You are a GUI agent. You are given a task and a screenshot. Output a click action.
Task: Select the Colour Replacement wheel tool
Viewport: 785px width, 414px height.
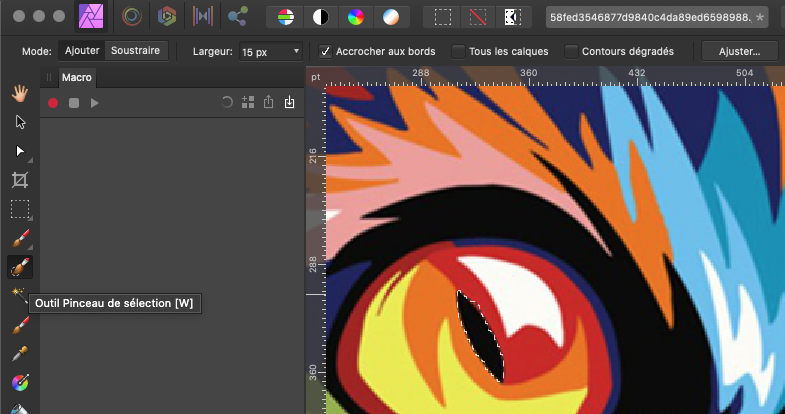click(20, 383)
